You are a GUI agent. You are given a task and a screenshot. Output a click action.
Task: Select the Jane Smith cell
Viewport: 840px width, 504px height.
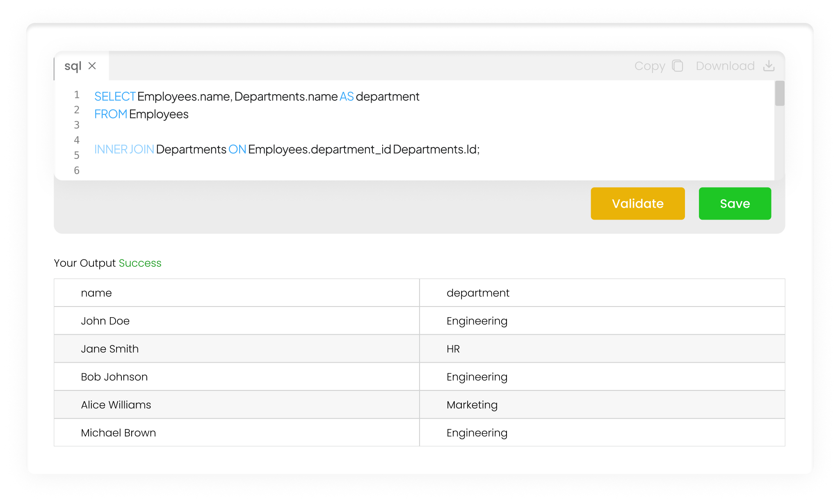click(x=237, y=349)
